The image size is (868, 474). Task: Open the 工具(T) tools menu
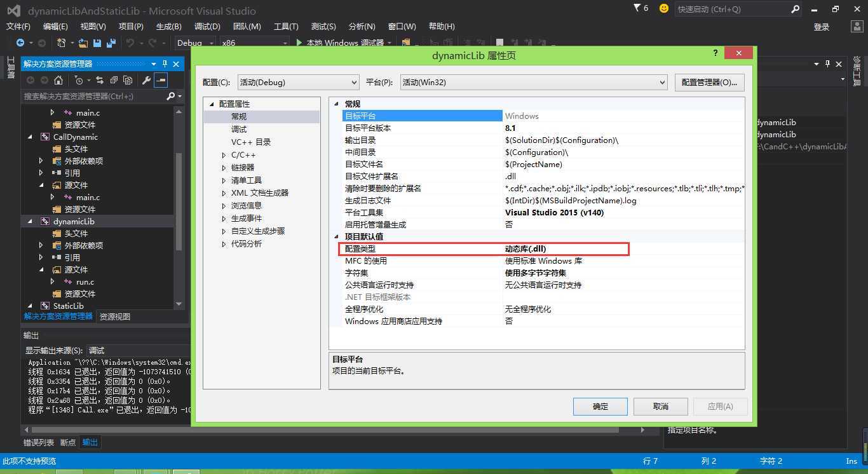(286, 26)
